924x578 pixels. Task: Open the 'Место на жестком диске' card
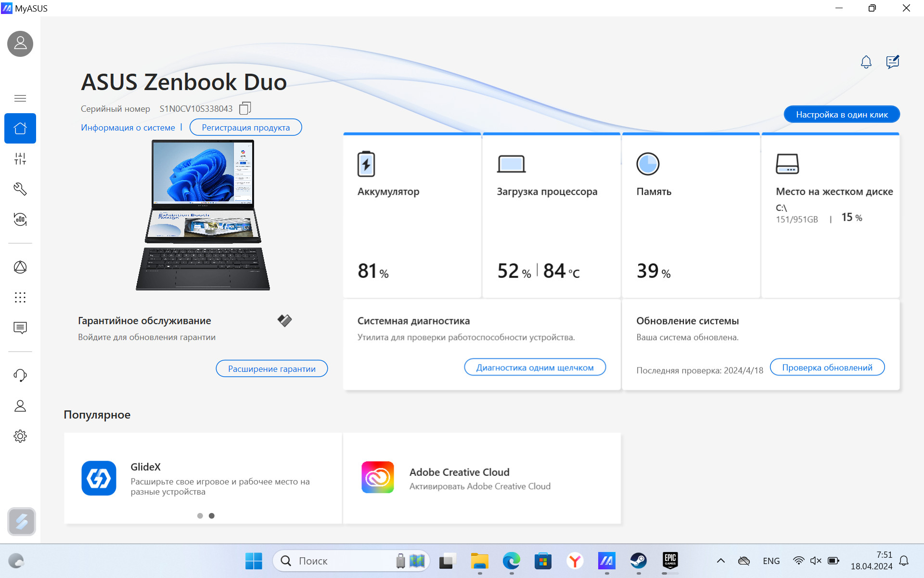pyautogui.click(x=831, y=215)
